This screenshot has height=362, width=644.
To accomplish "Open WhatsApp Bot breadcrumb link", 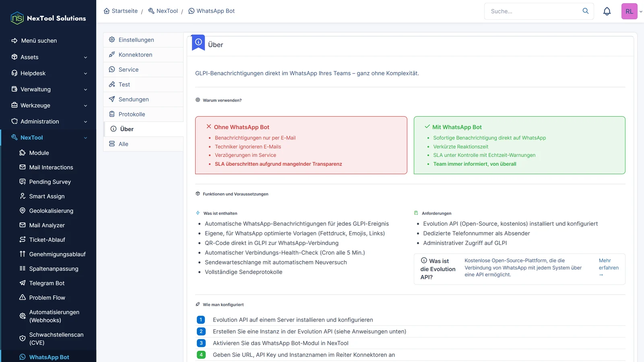I will click(x=211, y=11).
